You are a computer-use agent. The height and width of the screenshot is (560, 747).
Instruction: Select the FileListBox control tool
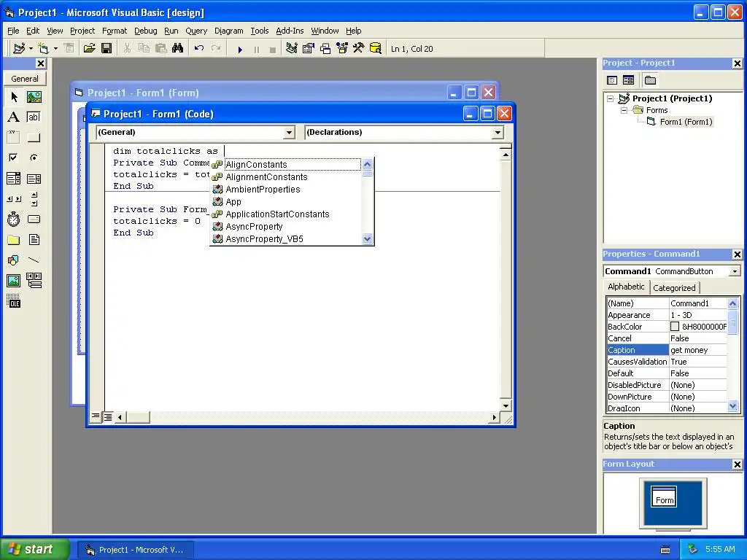[x=34, y=239]
